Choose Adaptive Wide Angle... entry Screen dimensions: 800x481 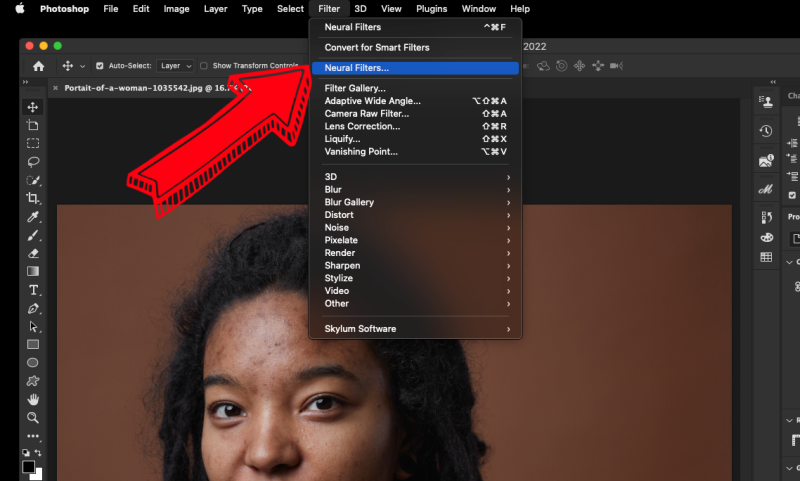click(416, 101)
